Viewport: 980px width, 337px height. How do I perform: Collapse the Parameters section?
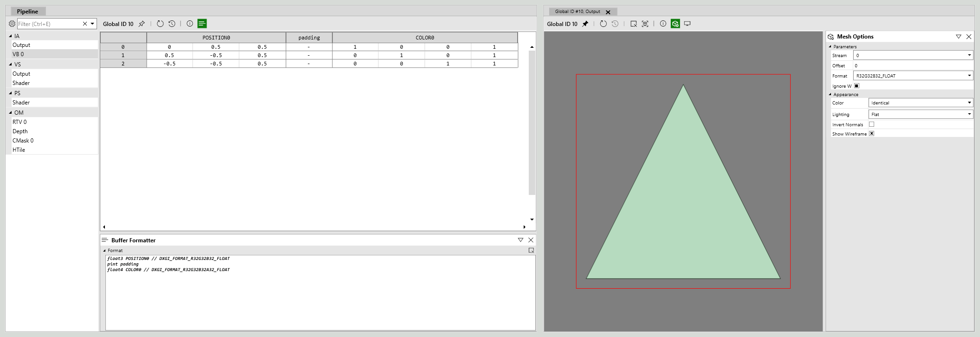coord(831,46)
